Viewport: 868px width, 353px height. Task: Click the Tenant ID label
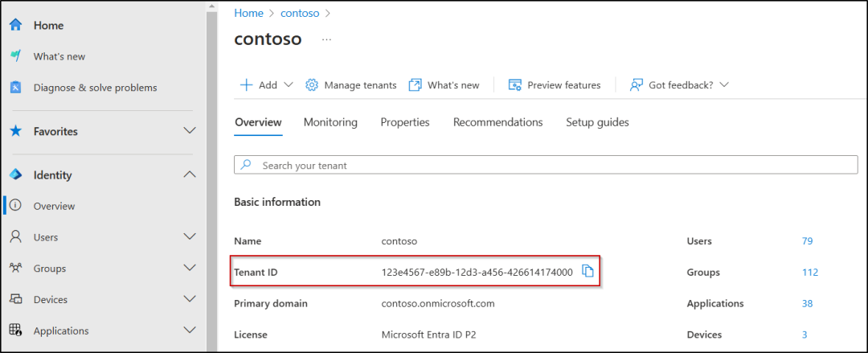tap(256, 272)
